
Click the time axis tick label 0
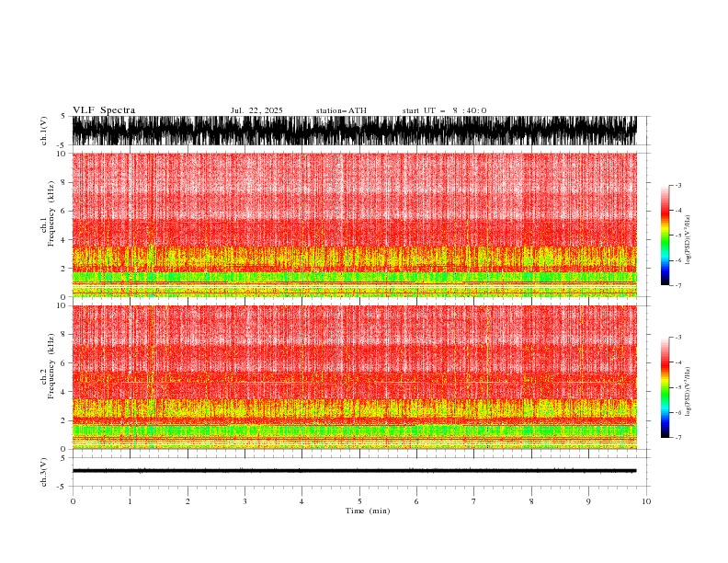pos(73,501)
